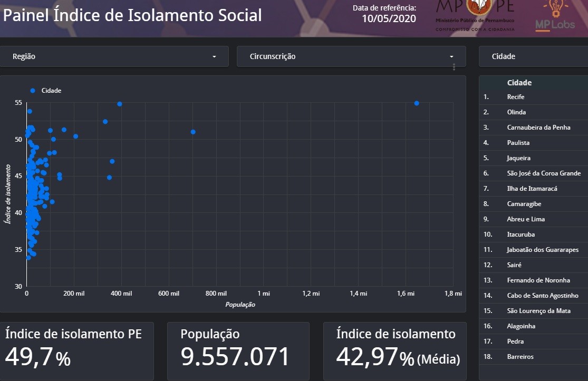Select Alagoinha in the table
The height and width of the screenshot is (381, 588).
(x=533, y=326)
